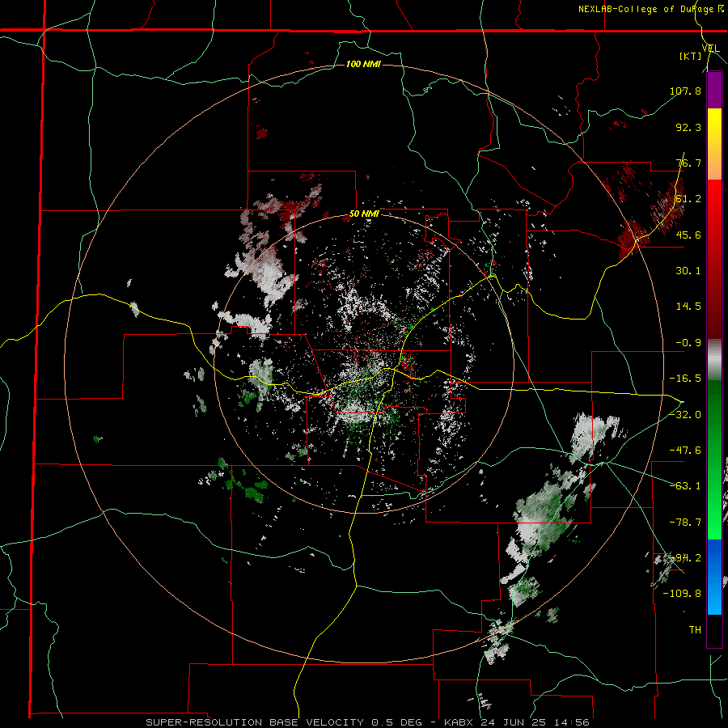Click the 100 NMI range ring label
This screenshot has height=728, width=728.
pos(363,64)
